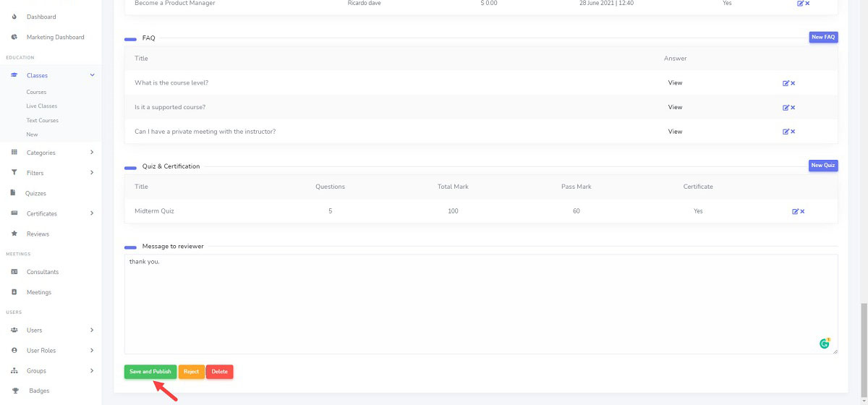Expand the Filters sidebar menu
Image resolution: width=868 pixels, height=405 pixels.
[x=92, y=173]
